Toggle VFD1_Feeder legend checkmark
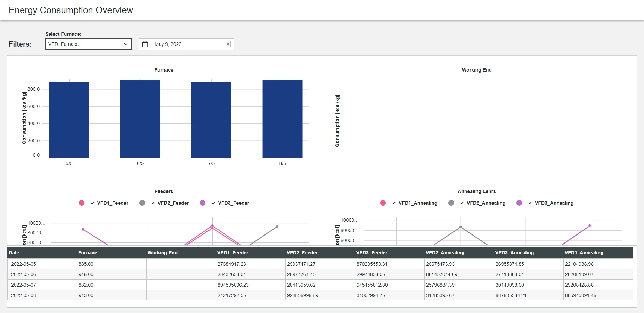This screenshot has width=644, height=313. click(x=92, y=203)
